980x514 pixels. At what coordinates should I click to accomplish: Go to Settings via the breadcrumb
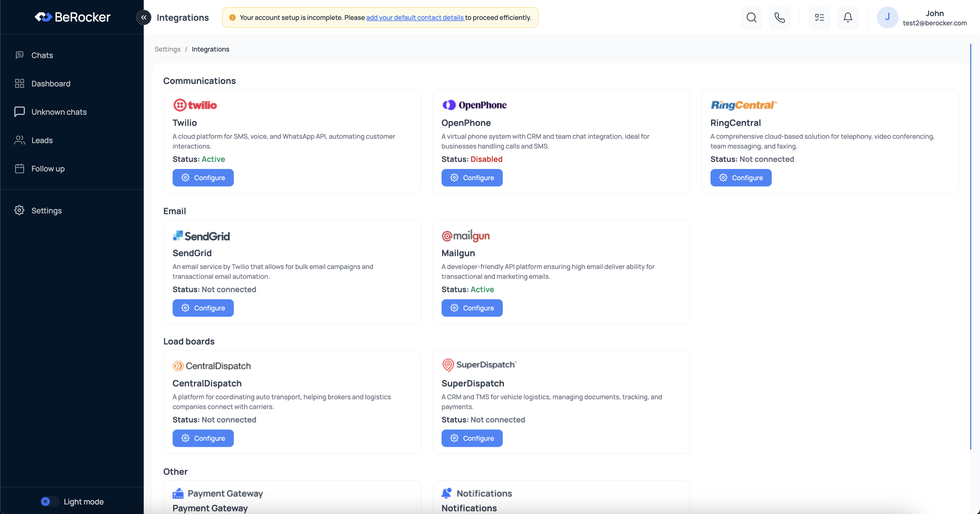[167, 49]
